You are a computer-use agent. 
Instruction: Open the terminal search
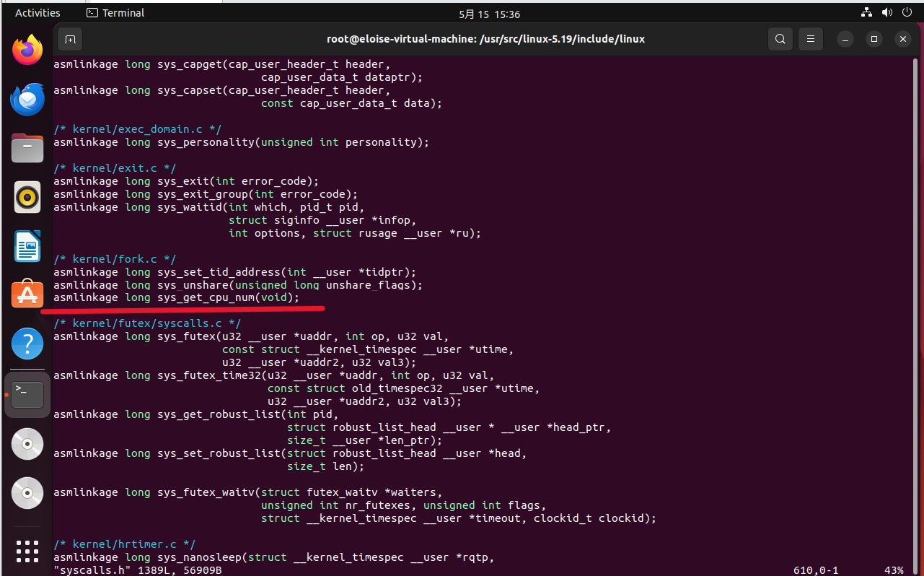(780, 39)
